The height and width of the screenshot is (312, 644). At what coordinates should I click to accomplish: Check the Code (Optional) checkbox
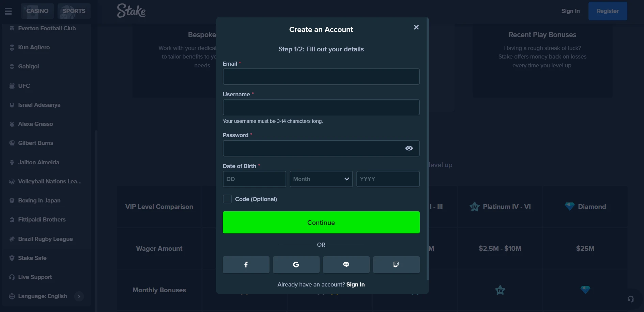pyautogui.click(x=227, y=199)
